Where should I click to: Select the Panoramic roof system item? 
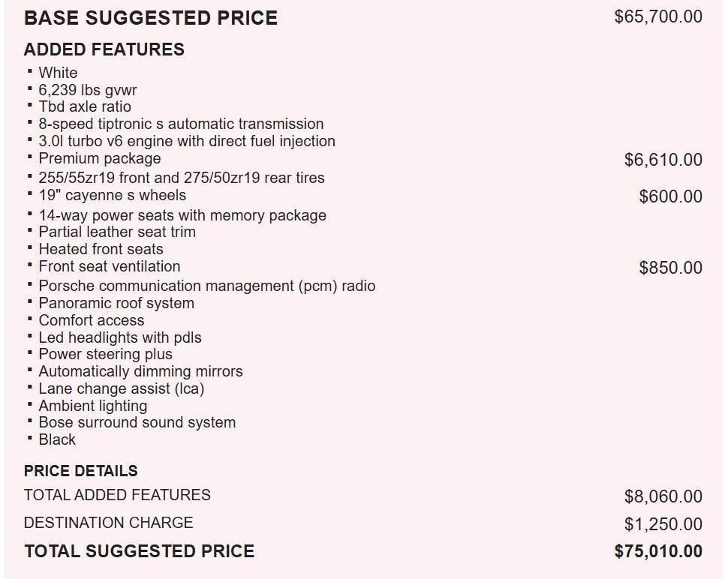coord(116,303)
